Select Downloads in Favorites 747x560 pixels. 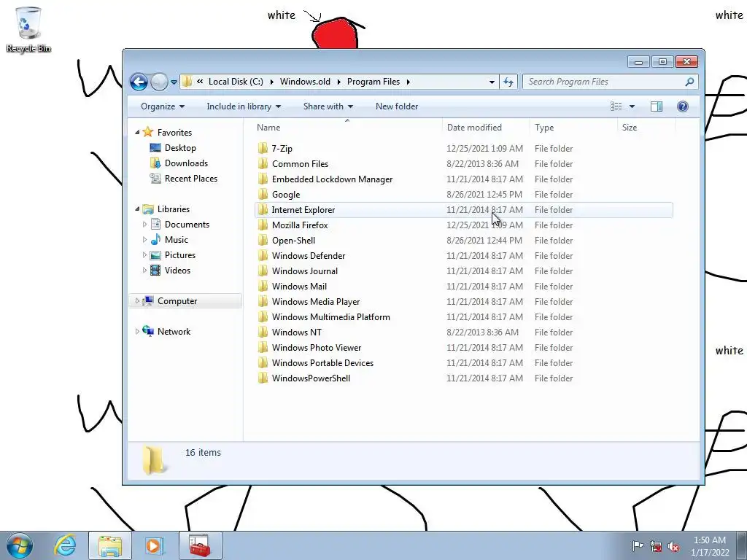pyautogui.click(x=186, y=163)
